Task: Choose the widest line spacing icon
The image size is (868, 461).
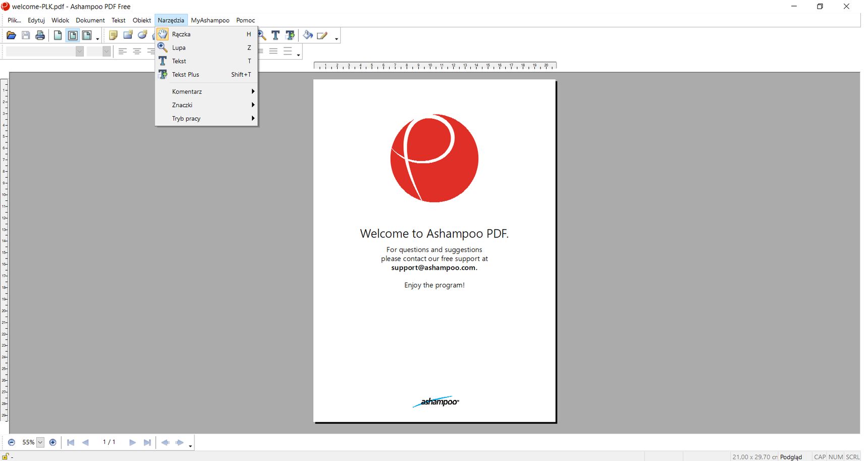Action: coord(288,51)
